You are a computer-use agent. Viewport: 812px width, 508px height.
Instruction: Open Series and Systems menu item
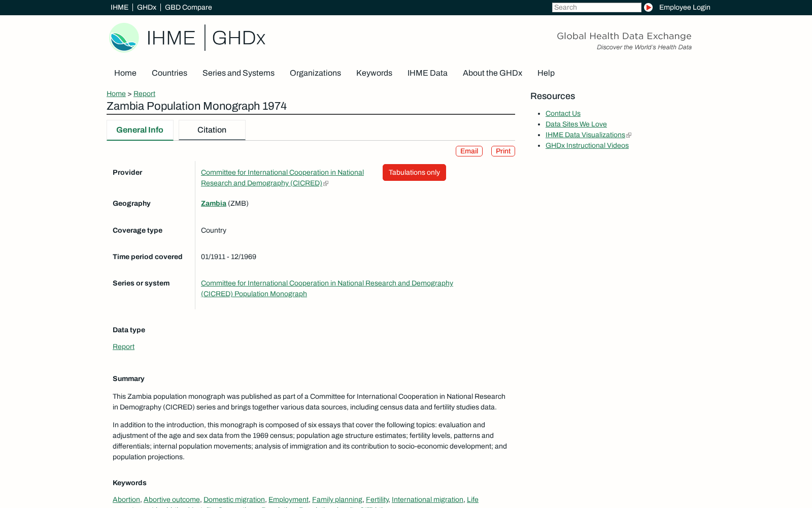click(239, 73)
